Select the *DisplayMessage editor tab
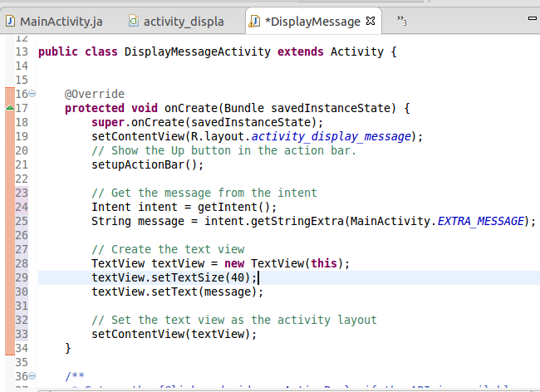 tap(312, 22)
